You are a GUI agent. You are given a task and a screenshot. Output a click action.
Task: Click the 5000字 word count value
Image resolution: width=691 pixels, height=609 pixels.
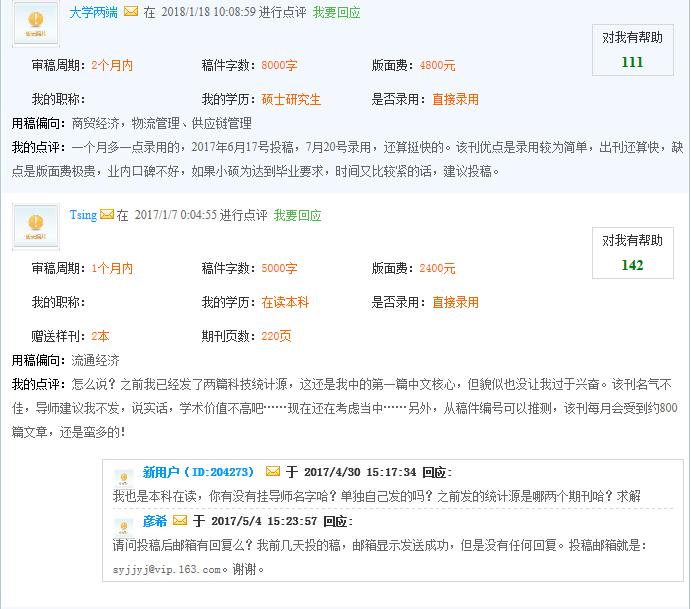[279, 268]
